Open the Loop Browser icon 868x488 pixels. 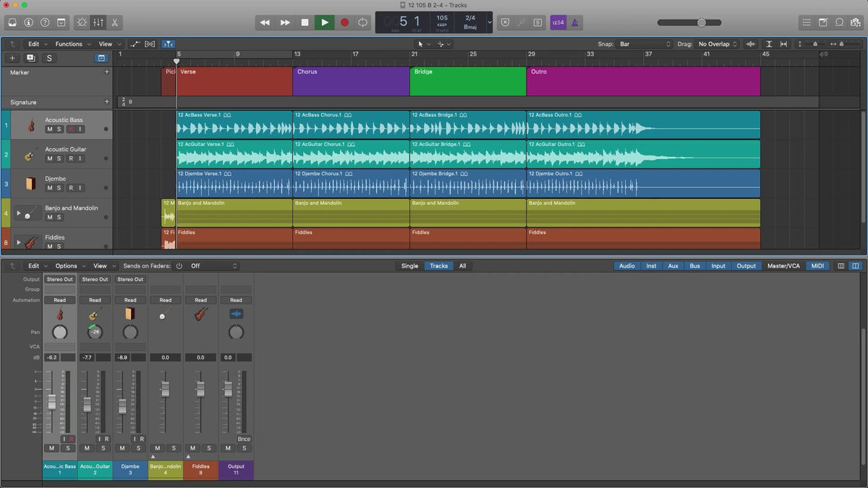[x=838, y=23]
